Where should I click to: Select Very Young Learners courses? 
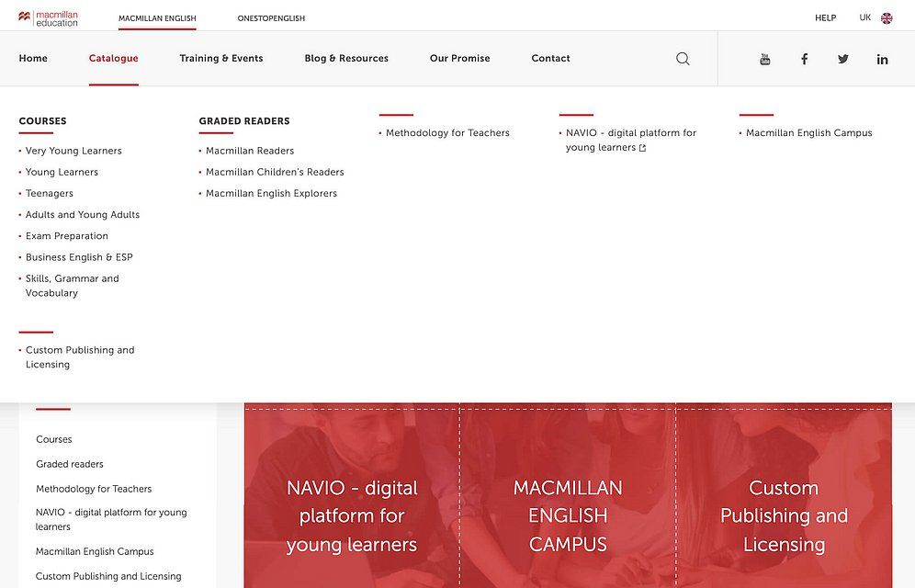pos(73,151)
